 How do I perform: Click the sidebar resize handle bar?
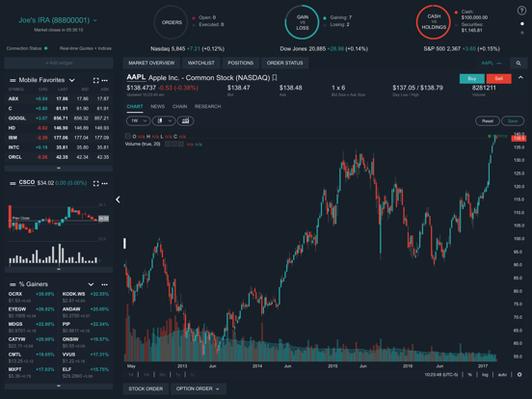125,243
